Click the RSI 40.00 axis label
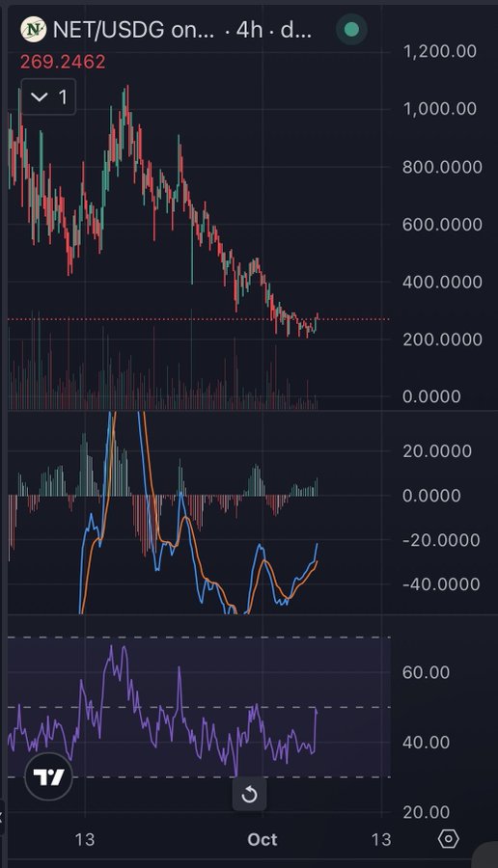The image size is (498, 868). [x=426, y=742]
